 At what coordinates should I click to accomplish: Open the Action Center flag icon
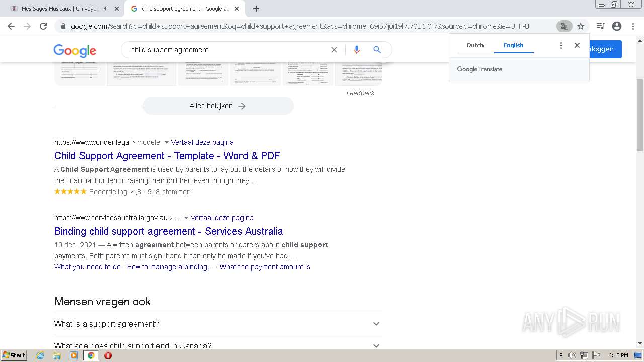point(596,355)
